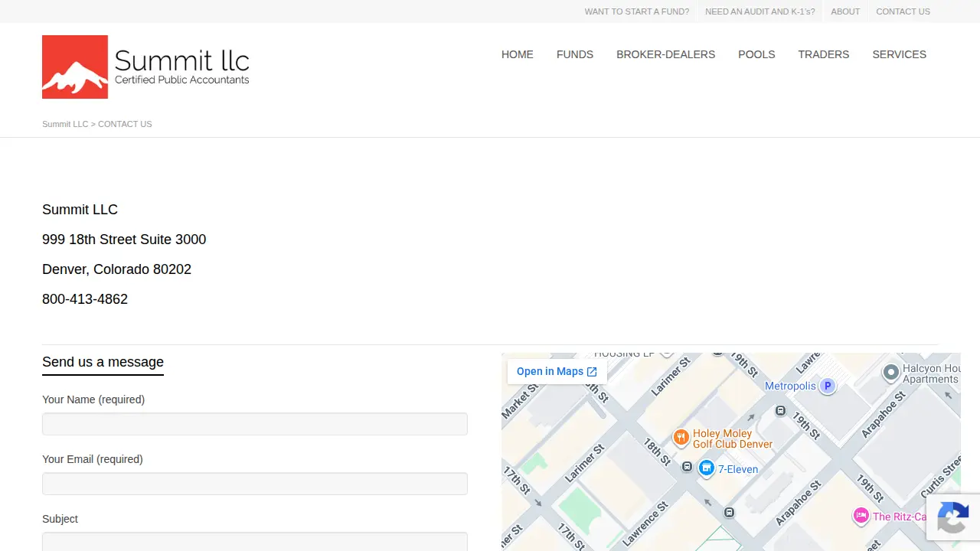Screen dimensions: 980x551
Task: Click the phone number 800-413-4862
Action: click(85, 299)
